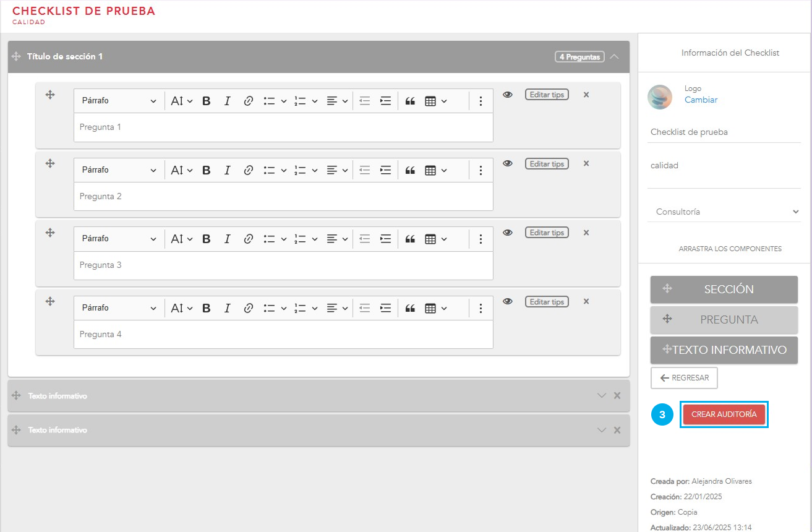The width and height of the screenshot is (812, 532).
Task: Click drag handle of Pregunta 3
Action: tap(51, 233)
